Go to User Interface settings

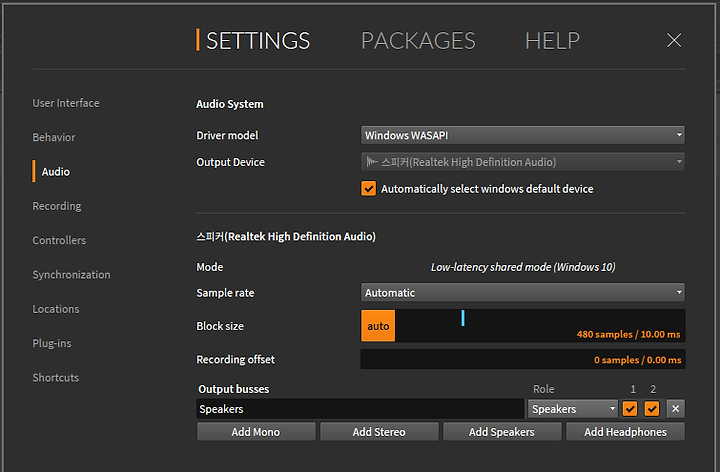[66, 103]
